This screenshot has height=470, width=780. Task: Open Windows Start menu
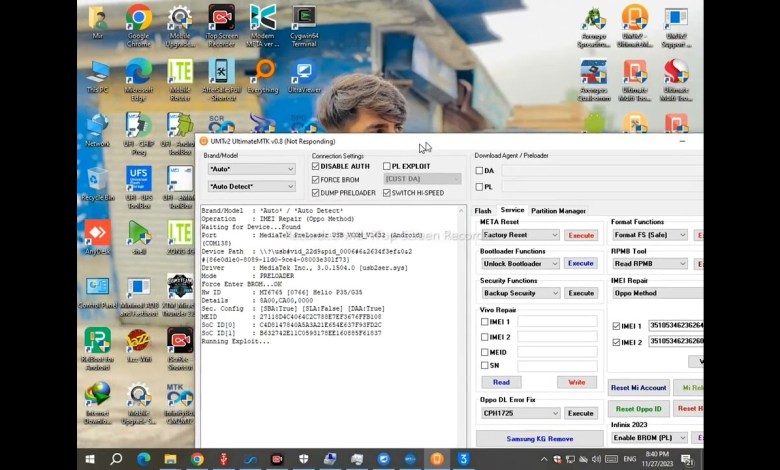(x=90, y=459)
